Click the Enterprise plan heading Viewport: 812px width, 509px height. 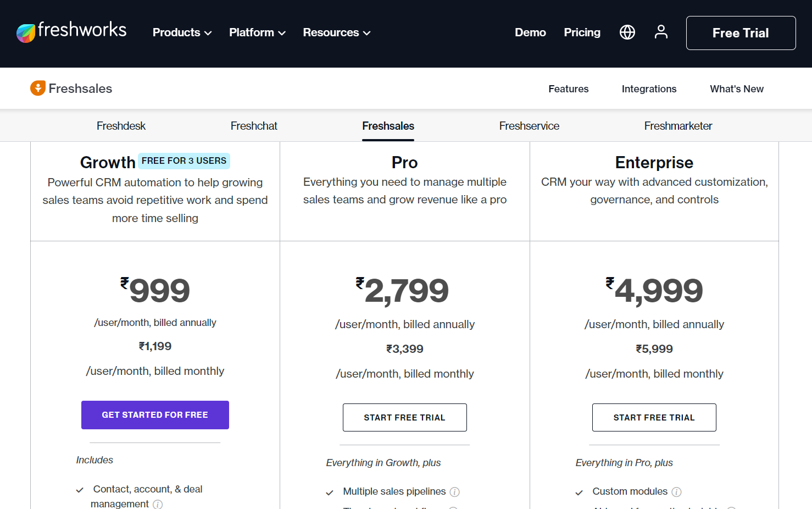pyautogui.click(x=654, y=162)
